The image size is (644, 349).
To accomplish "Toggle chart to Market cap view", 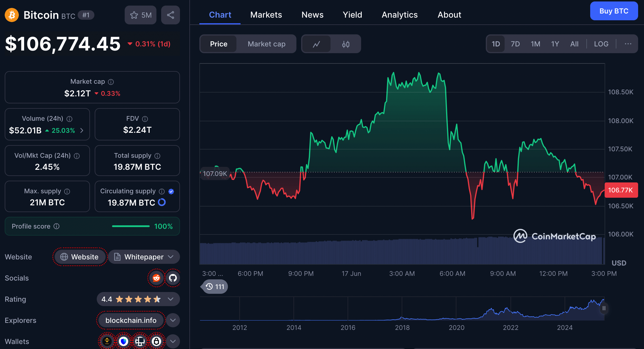I will 266,44.
